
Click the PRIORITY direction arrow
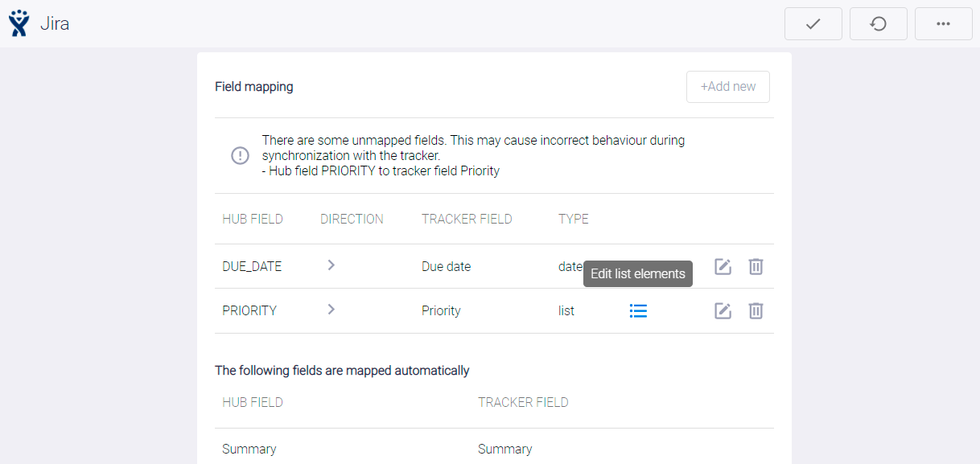pyautogui.click(x=331, y=310)
